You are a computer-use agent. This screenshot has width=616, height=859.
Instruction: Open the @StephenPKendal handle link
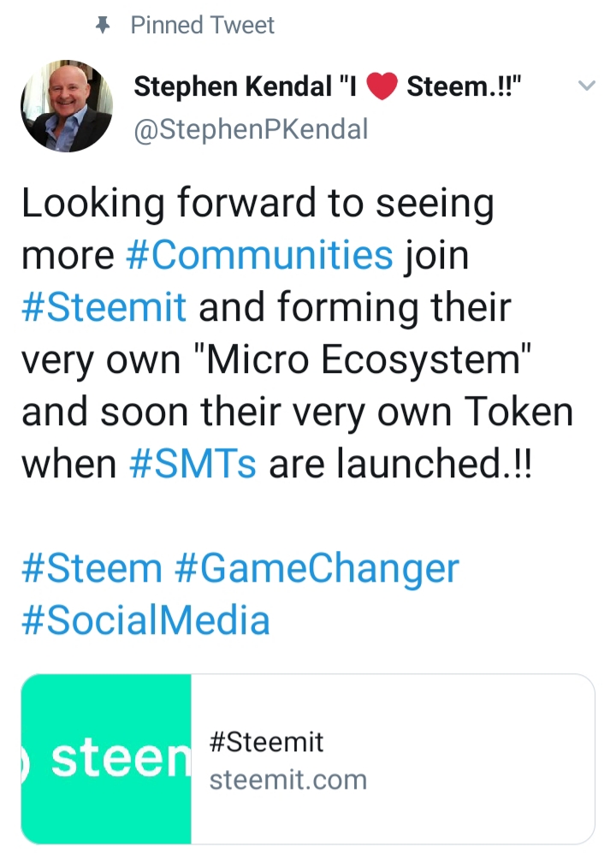click(252, 129)
